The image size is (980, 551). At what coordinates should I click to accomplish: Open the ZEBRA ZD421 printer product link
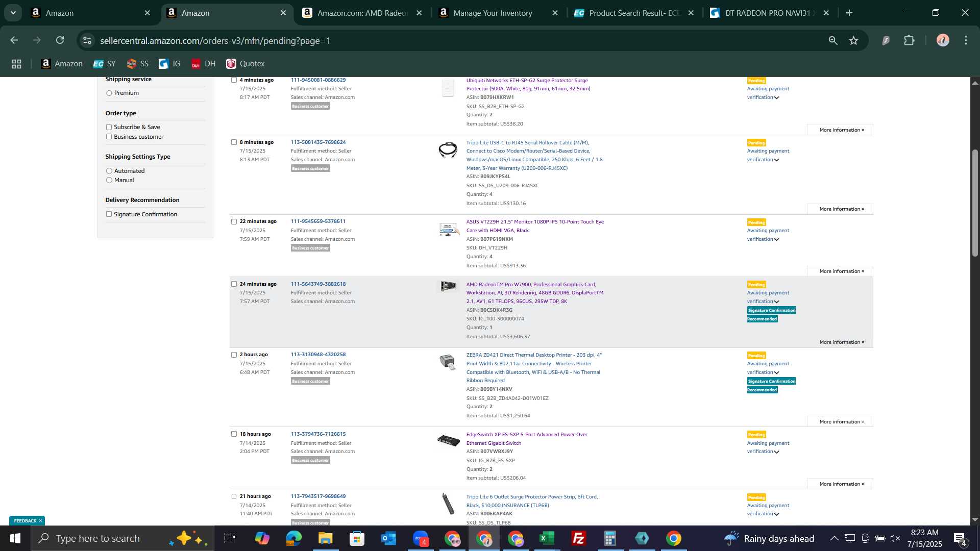tap(534, 368)
